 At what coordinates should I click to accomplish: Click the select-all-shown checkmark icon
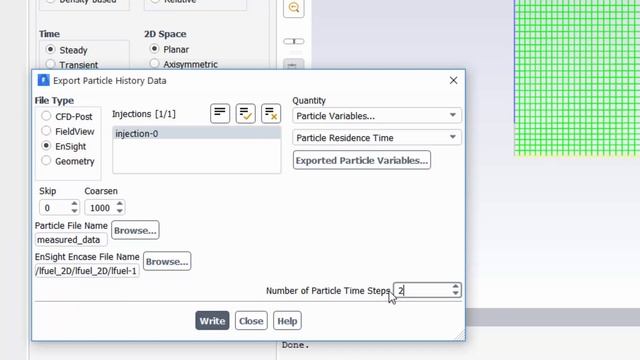coord(245,113)
